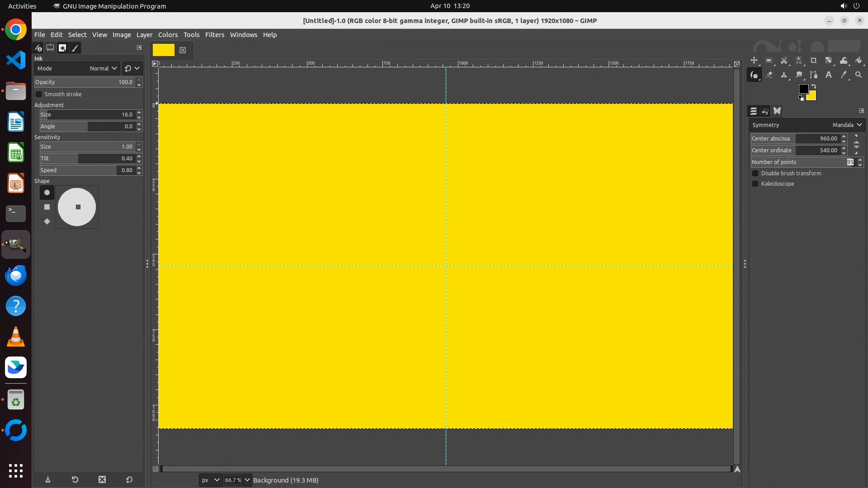Select the Bucket Fill tool
The image size is (868, 488).
[859, 61]
